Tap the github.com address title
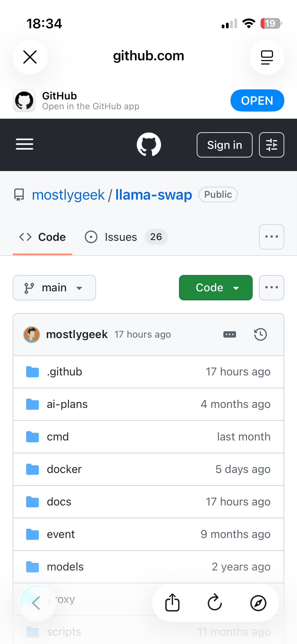This screenshot has height=644, width=297. pyautogui.click(x=149, y=56)
